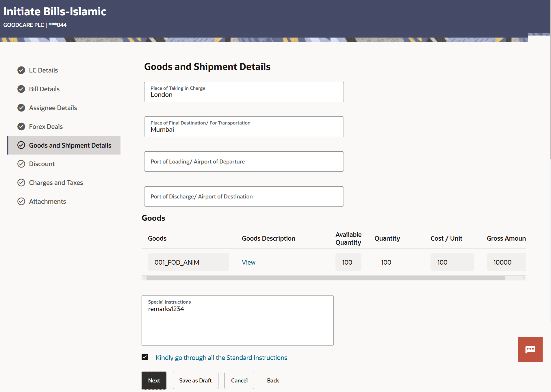The width and height of the screenshot is (551, 392).
Task: Go Back to previous step
Action: click(273, 380)
